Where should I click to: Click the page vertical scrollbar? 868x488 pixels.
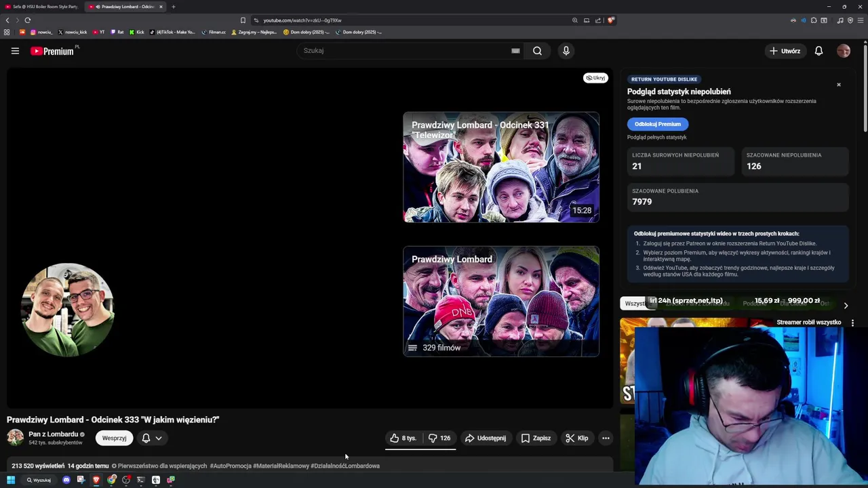(x=865, y=88)
